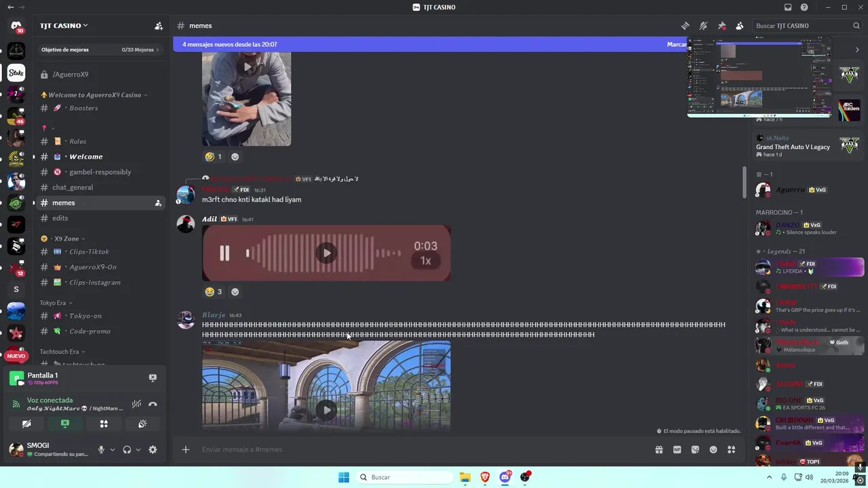The height and width of the screenshot is (488, 868).
Task: Toggle notification settings bell in header
Action: pos(703,26)
